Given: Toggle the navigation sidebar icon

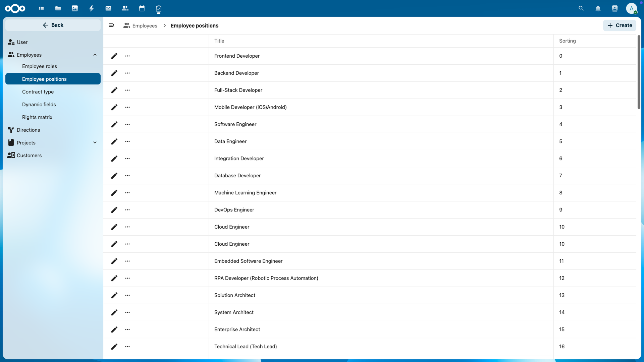Looking at the screenshot, I should 112,25.
